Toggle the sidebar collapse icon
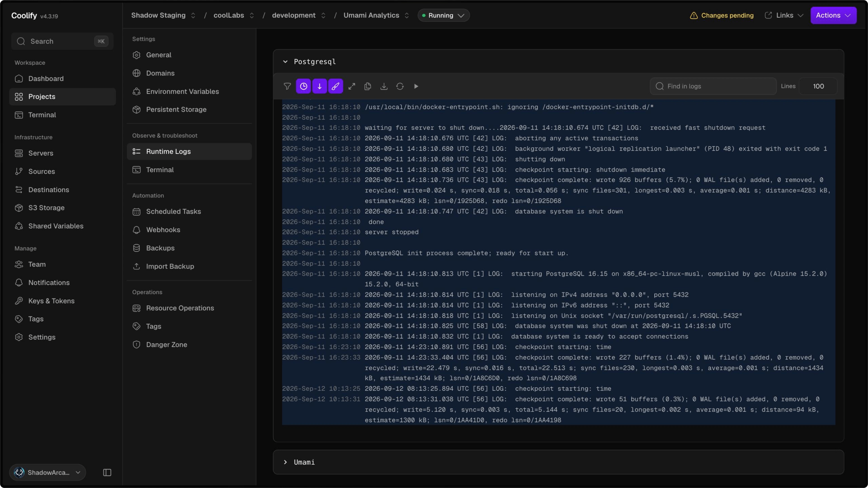Image resolution: width=868 pixels, height=488 pixels. [107, 472]
